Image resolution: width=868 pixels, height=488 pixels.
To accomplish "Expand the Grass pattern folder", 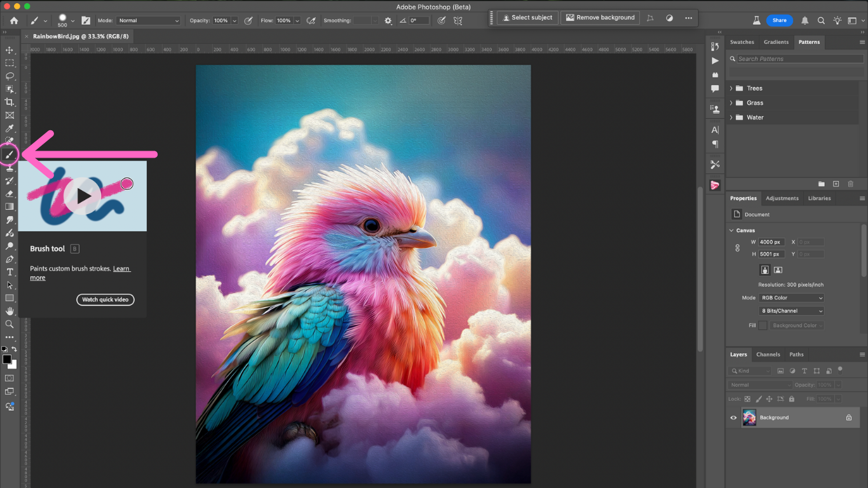I will [x=731, y=103].
